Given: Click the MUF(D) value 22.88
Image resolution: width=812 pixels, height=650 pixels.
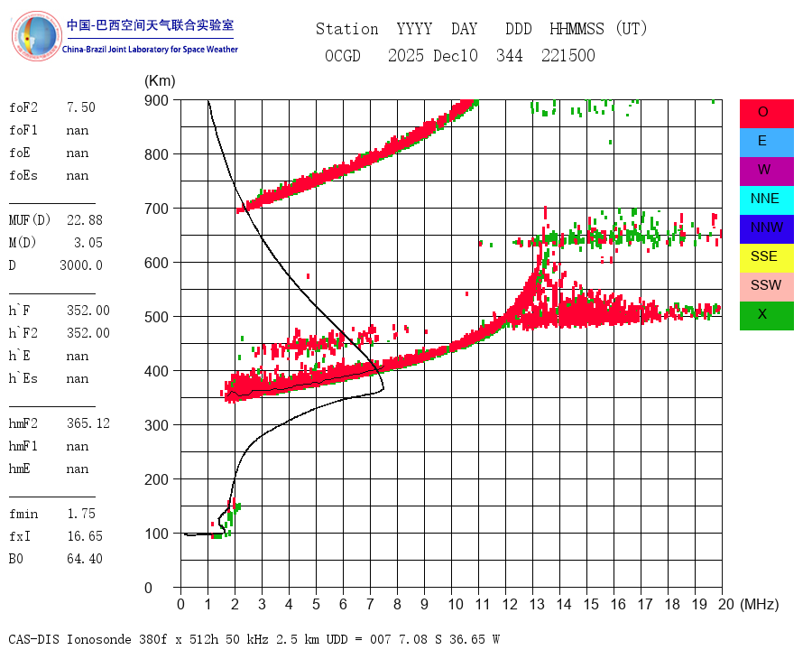Looking at the screenshot, I should (85, 220).
